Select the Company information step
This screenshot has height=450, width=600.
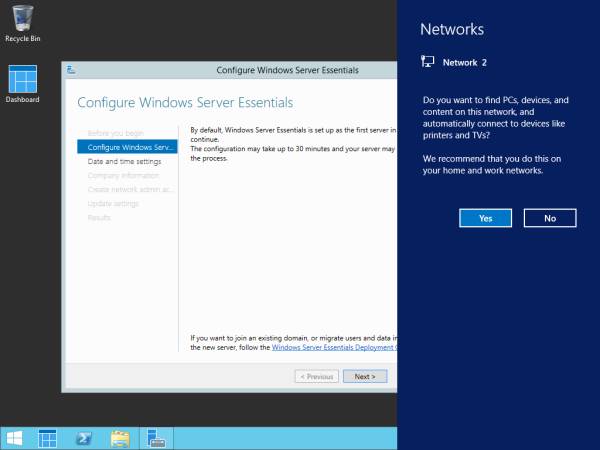[x=123, y=176]
